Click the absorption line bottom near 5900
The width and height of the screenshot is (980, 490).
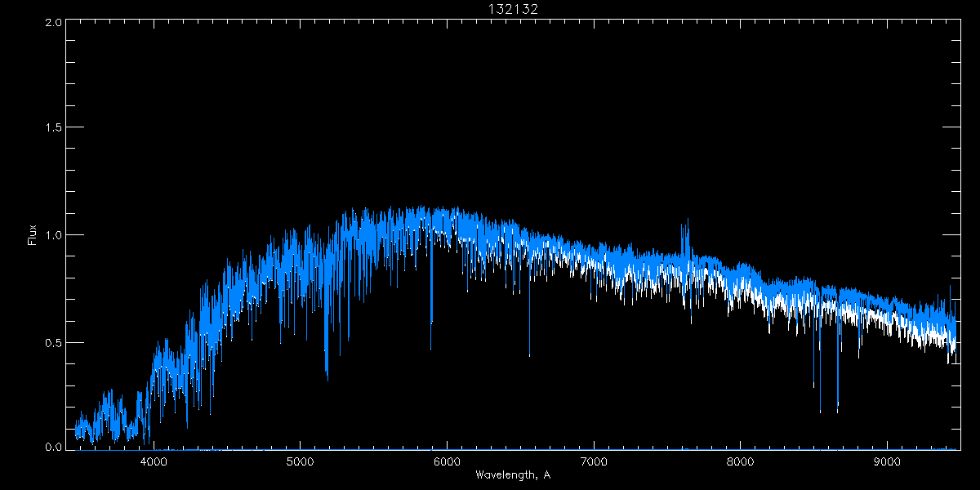tap(431, 347)
